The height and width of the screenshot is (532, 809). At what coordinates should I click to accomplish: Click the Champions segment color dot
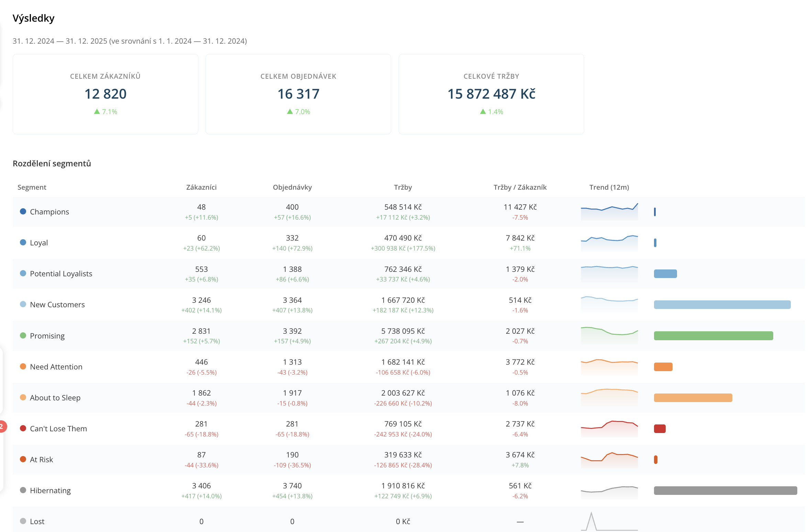tap(23, 211)
